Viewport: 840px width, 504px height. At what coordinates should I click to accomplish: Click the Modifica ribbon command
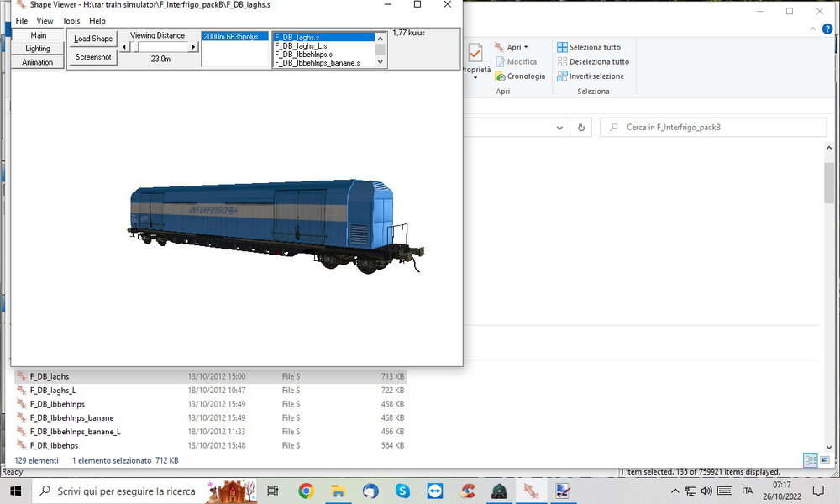[516, 61]
